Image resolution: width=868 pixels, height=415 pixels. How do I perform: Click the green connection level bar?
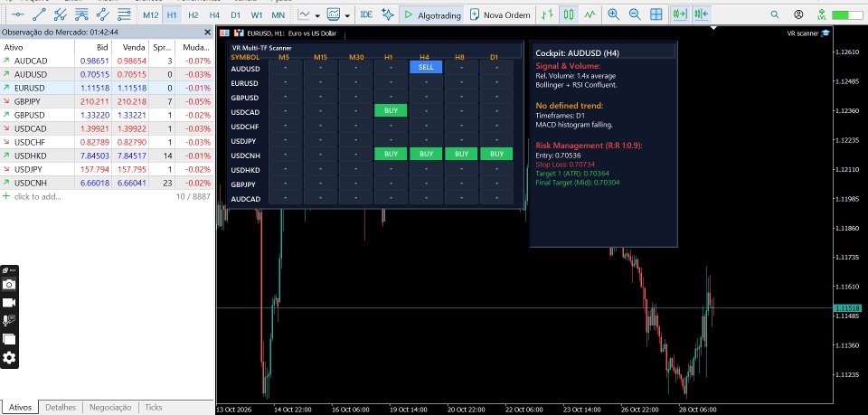point(847,15)
